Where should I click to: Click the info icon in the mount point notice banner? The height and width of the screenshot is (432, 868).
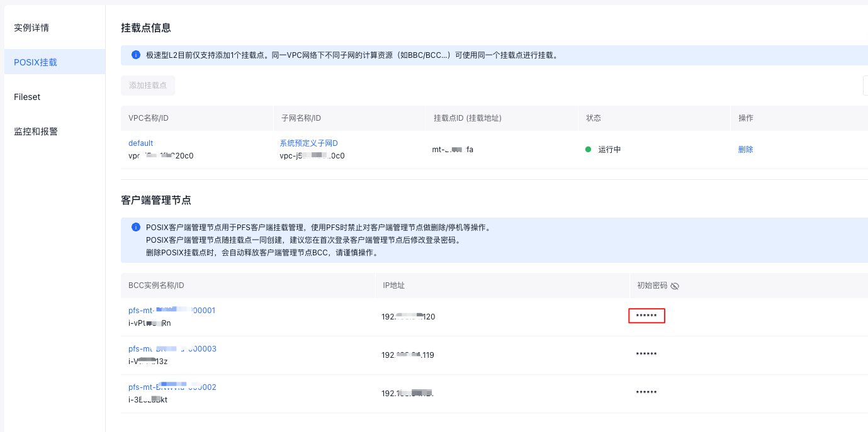coord(135,55)
